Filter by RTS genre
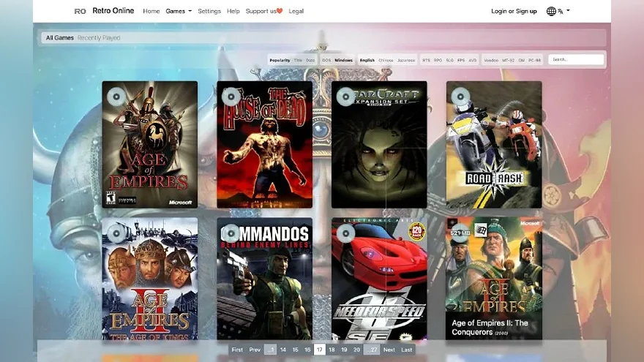This screenshot has height=362, width=644. pyautogui.click(x=427, y=60)
